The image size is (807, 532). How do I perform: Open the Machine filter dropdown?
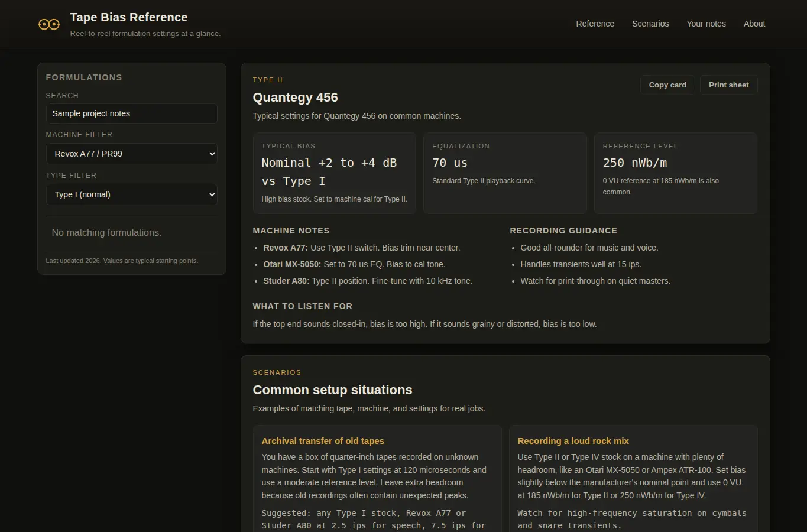(131, 154)
